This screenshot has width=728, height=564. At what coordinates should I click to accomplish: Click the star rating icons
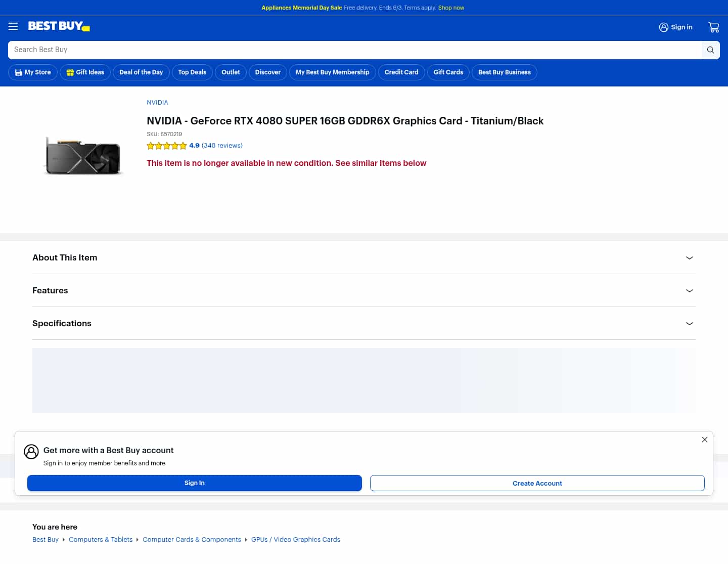[167, 146]
